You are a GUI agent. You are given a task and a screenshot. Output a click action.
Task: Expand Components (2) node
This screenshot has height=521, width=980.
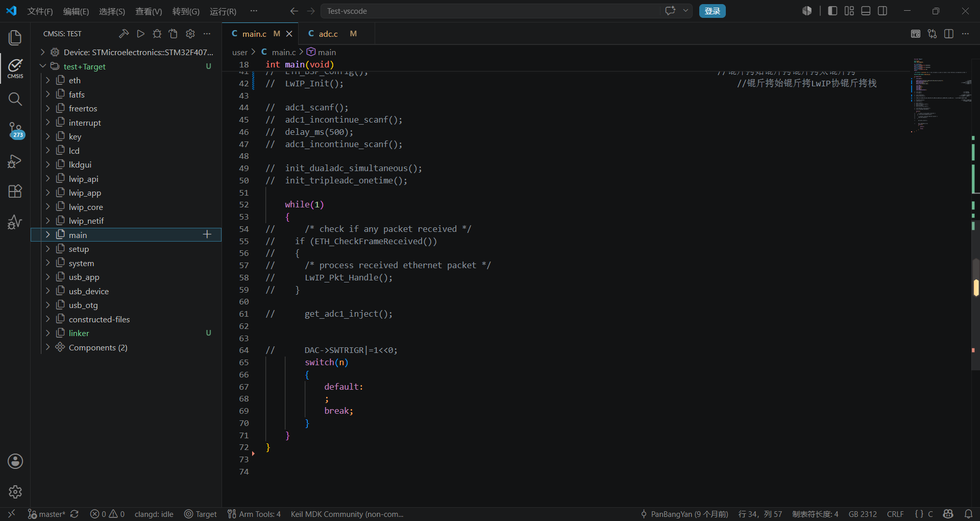coord(48,347)
